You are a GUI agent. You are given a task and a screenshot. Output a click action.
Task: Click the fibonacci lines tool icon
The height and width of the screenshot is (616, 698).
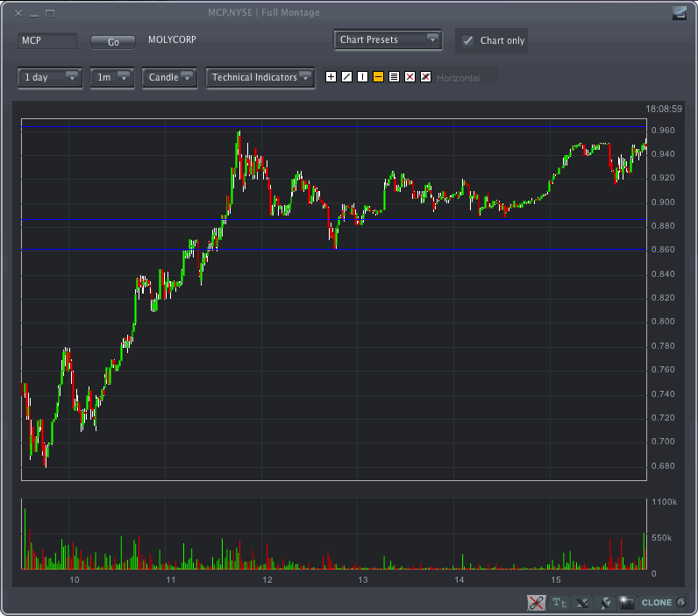click(394, 77)
